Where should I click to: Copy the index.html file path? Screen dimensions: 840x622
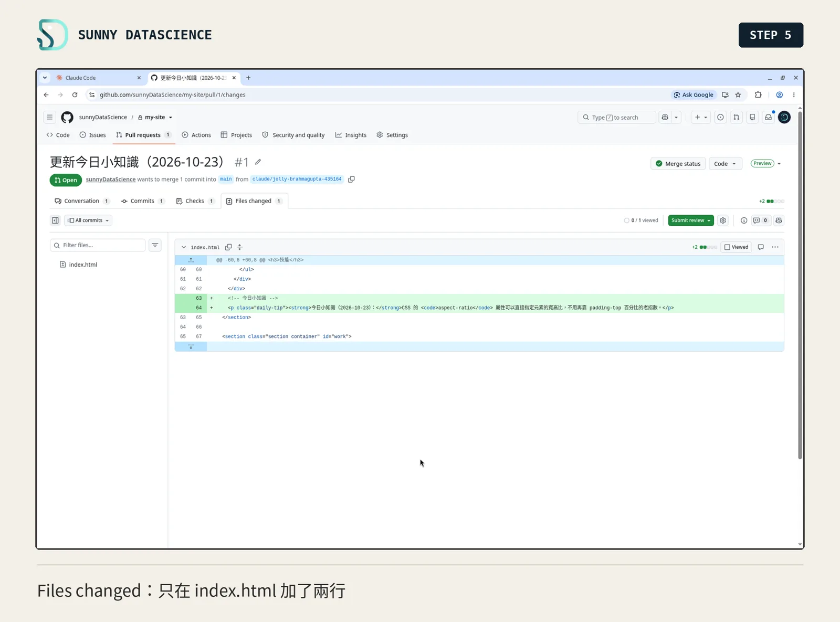228,247
